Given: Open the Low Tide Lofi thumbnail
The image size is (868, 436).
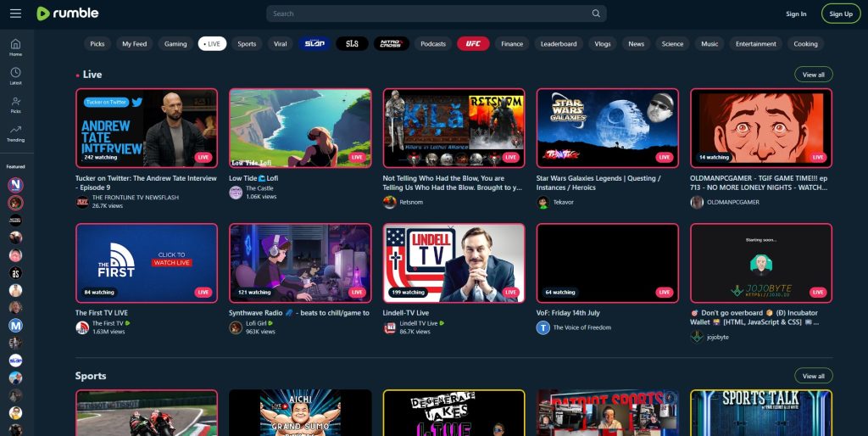Looking at the screenshot, I should click(x=300, y=128).
